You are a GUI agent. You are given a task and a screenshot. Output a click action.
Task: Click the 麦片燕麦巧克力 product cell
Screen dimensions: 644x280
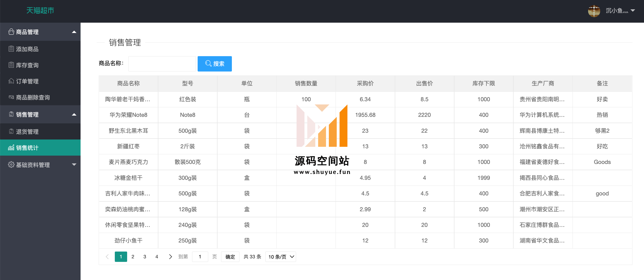tap(128, 162)
